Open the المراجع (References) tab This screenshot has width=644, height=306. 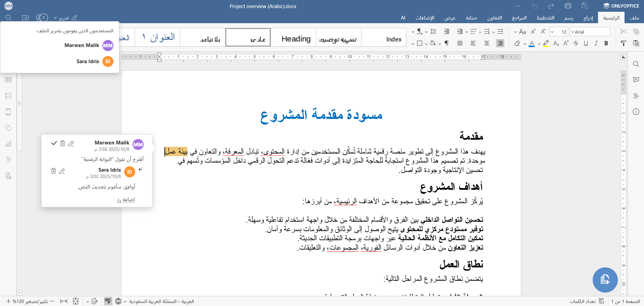point(519,18)
